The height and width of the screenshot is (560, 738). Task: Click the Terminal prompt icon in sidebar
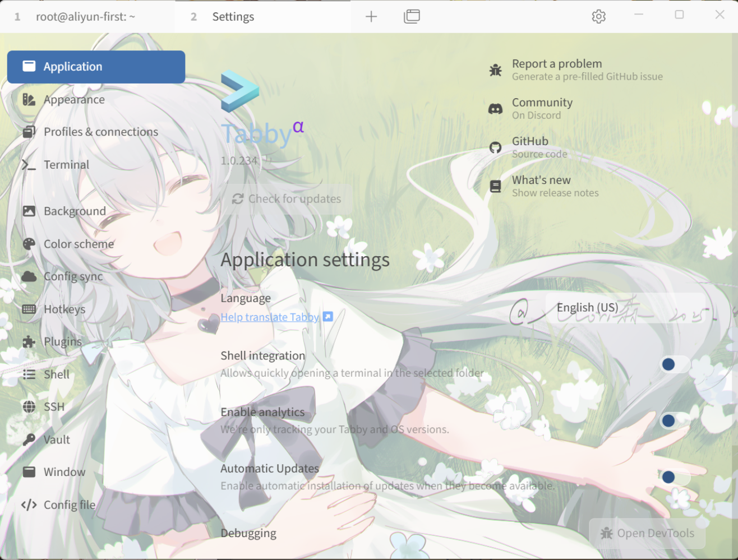pyautogui.click(x=29, y=165)
